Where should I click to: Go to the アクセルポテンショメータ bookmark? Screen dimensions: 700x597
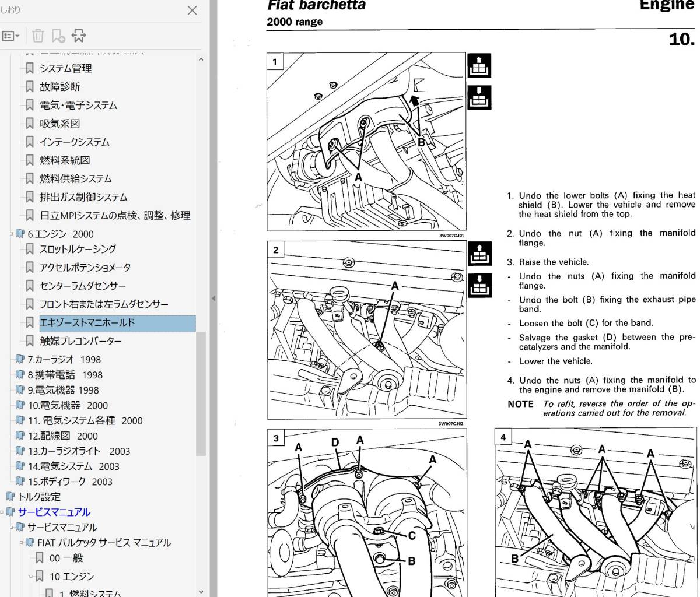click(x=85, y=268)
